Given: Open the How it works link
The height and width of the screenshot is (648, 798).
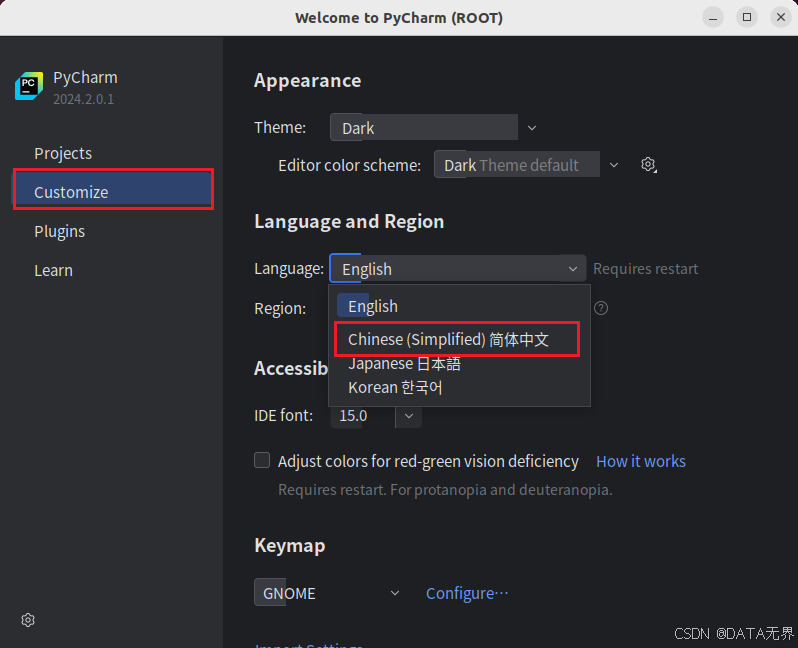Looking at the screenshot, I should [641, 461].
